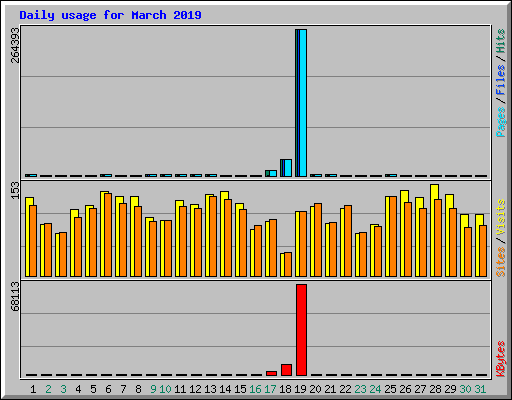Image resolution: width=512 pixels, height=400 pixels.
Task: Click the orange sites bar for day 18
Action: [x=288, y=264]
